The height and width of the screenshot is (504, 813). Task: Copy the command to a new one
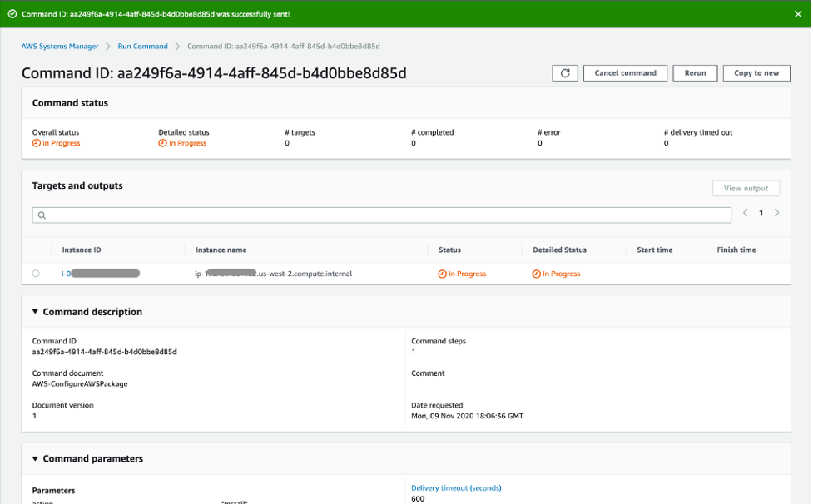click(756, 72)
